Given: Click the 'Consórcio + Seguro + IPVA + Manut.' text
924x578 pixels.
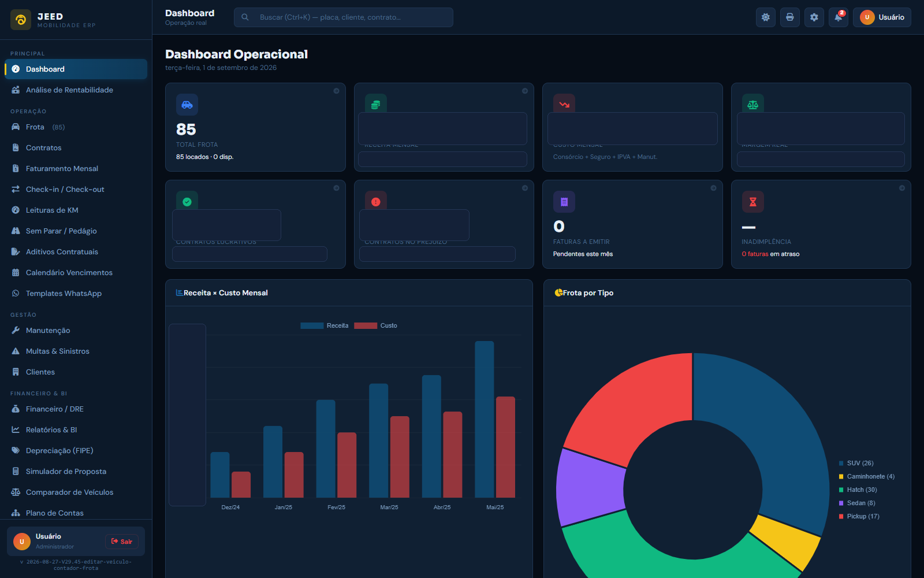Looking at the screenshot, I should point(605,157).
